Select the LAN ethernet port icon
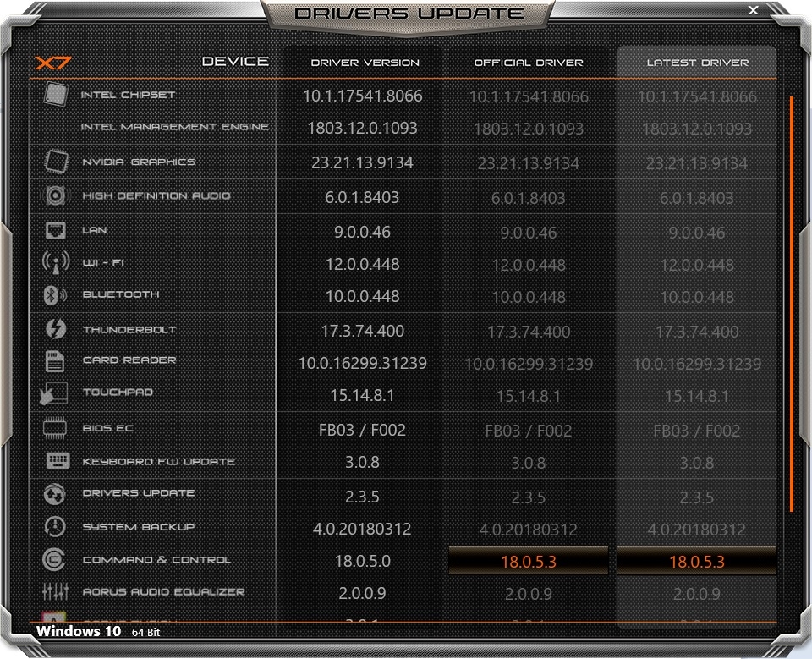The width and height of the screenshot is (812, 659). [x=56, y=230]
